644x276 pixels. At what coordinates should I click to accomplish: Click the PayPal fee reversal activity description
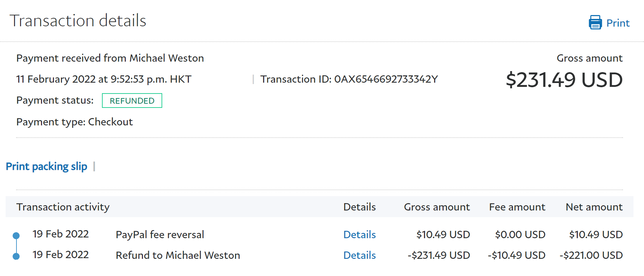(160, 235)
